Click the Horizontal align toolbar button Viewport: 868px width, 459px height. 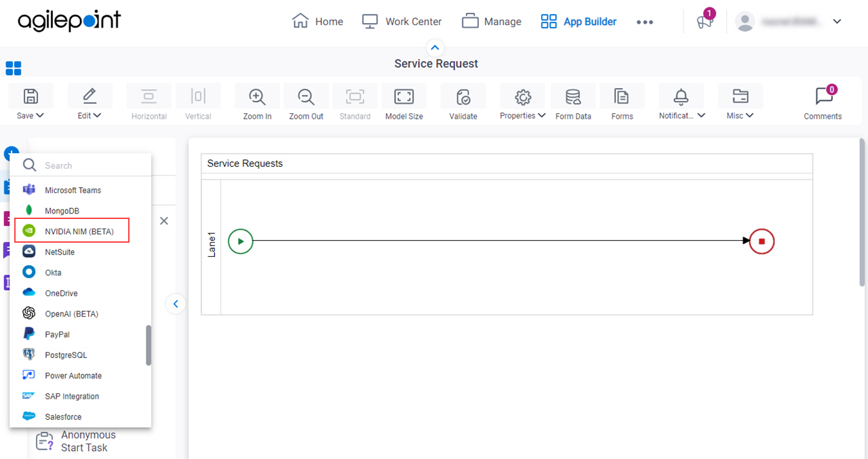pyautogui.click(x=149, y=103)
